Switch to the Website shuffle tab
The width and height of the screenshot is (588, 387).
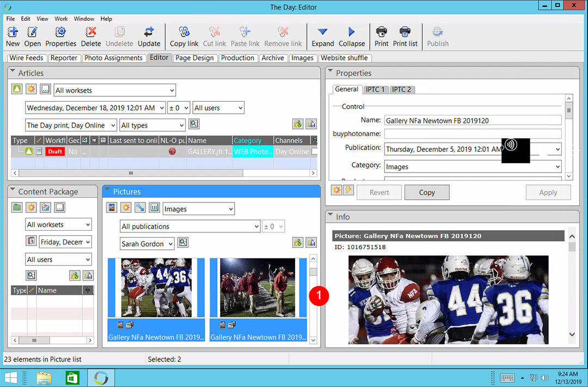click(x=344, y=58)
